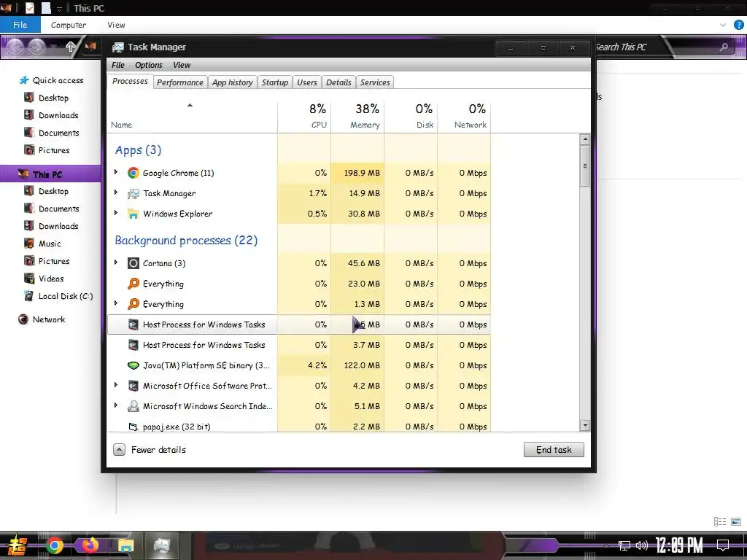Expand Microsoft Windows Search Indexer entry
The width and height of the screenshot is (747, 560).
point(116,405)
